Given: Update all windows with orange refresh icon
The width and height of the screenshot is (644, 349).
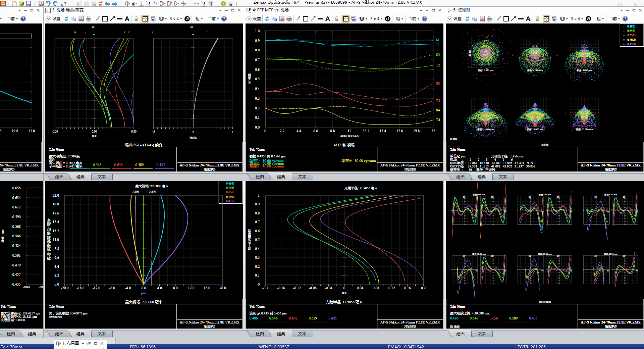Looking at the screenshot, I should (100, 4).
